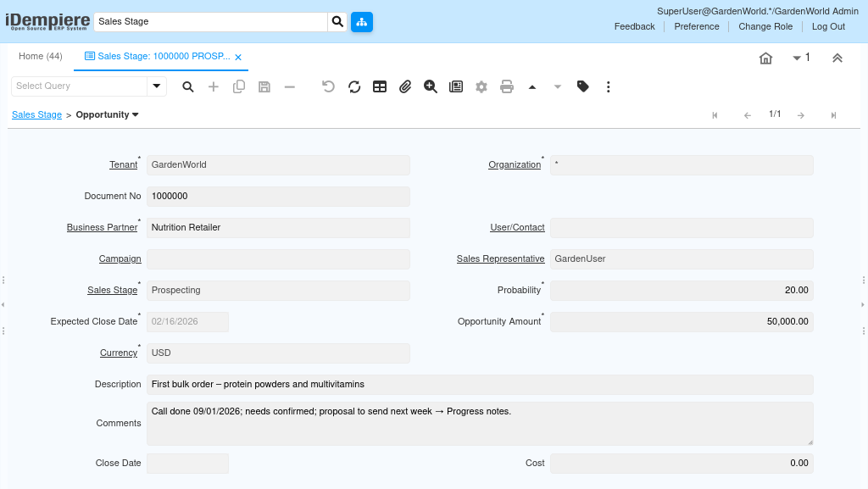Click the Log Out link
Image resolution: width=868 pixels, height=489 pixels.
828,26
